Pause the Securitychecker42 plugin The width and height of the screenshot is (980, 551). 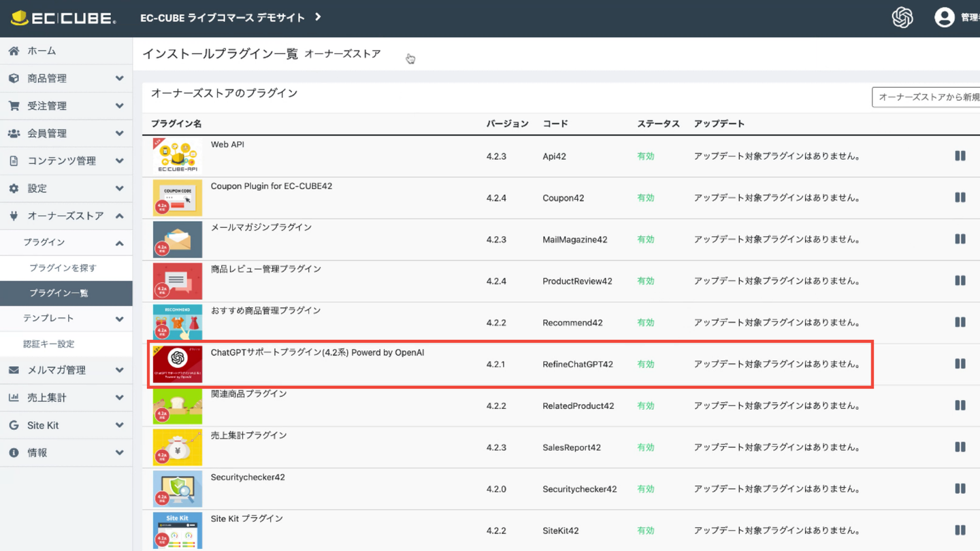click(x=960, y=488)
